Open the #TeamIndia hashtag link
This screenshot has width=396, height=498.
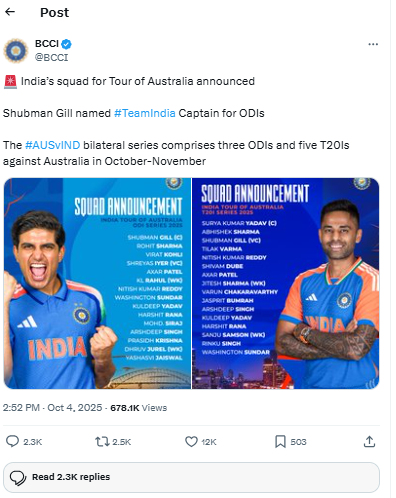coord(145,113)
